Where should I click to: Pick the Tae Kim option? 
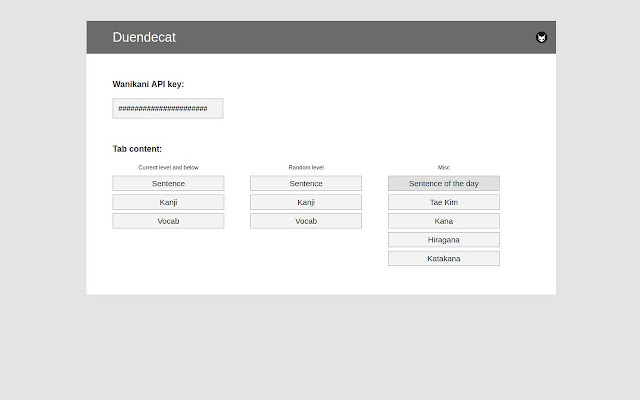click(444, 202)
